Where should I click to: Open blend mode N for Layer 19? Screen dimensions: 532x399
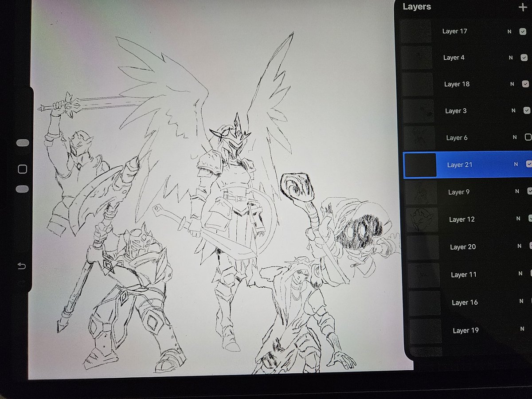(522, 329)
